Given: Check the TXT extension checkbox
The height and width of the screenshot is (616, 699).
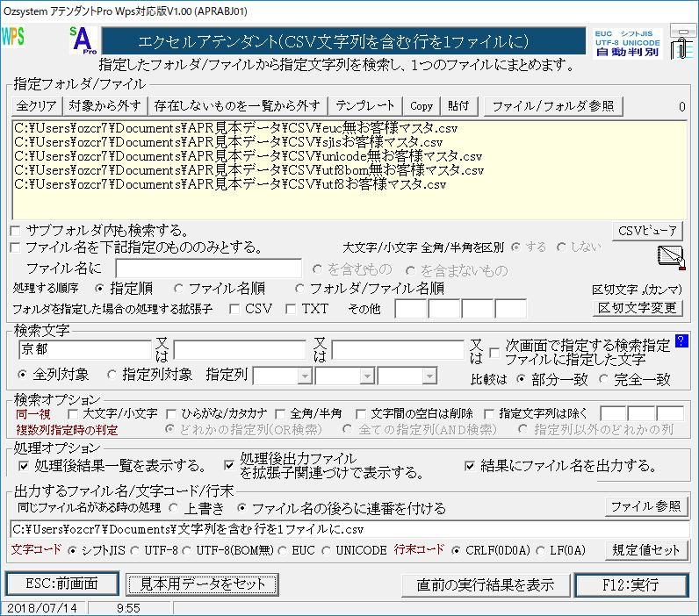Looking at the screenshot, I should [291, 309].
